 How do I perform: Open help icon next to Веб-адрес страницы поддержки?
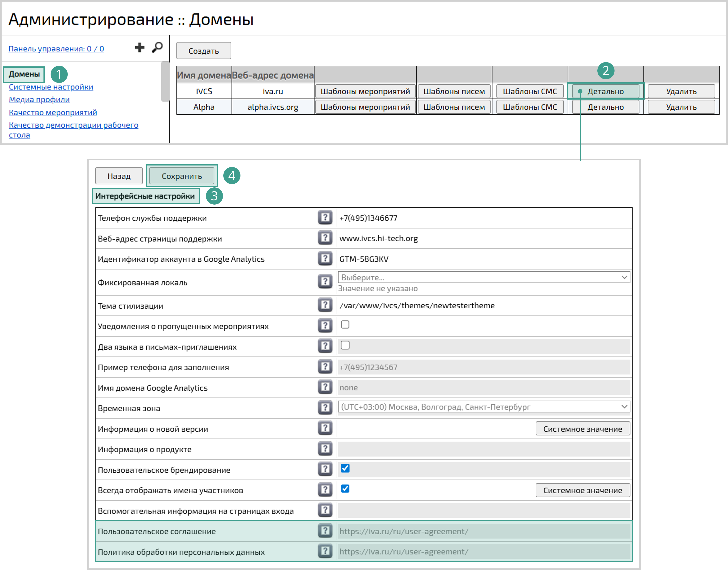(325, 238)
